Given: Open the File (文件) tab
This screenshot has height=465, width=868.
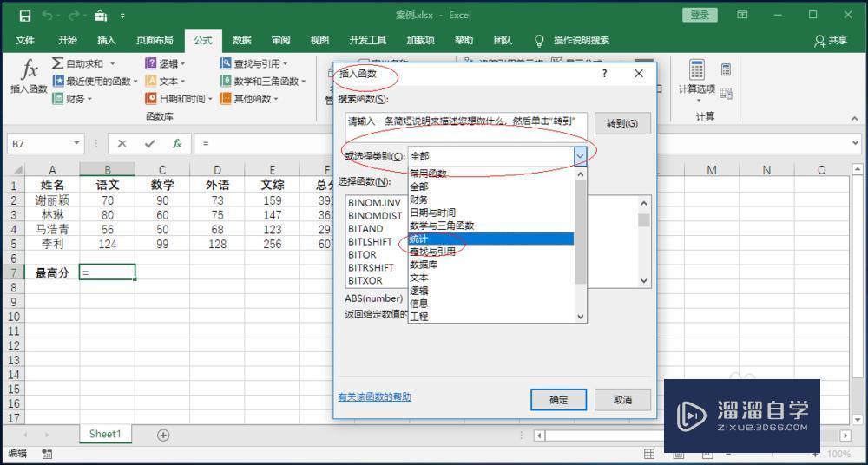Looking at the screenshot, I should coord(25,40).
